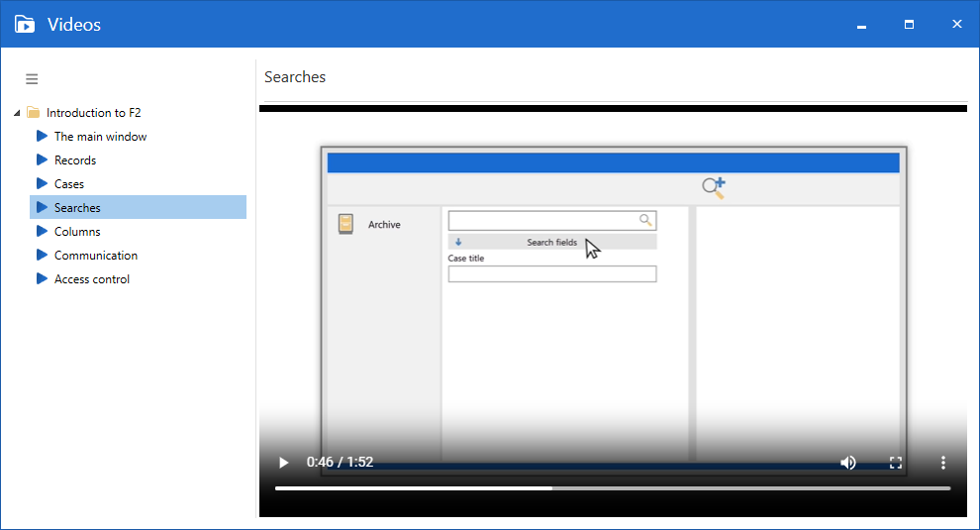Select the Introduction to F2 folder
The height and width of the screenshot is (530, 980).
[93, 113]
